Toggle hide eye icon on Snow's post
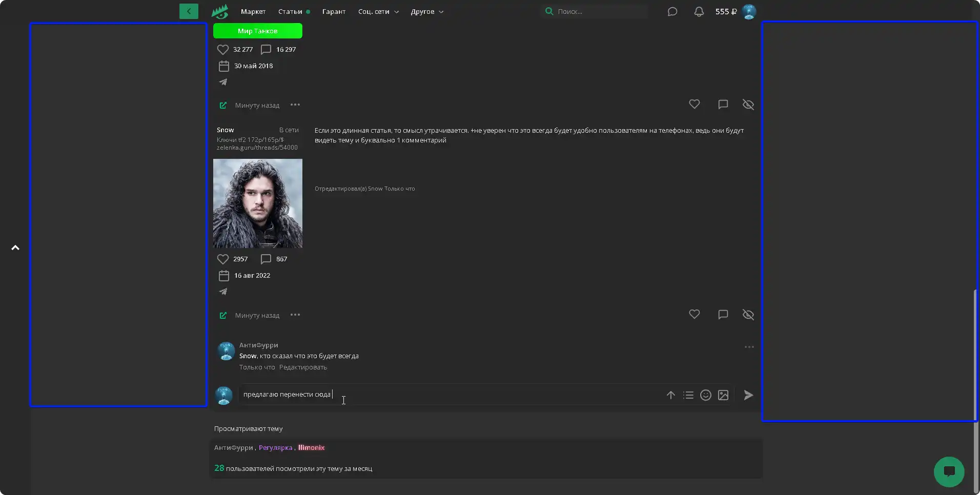The width and height of the screenshot is (980, 495). tap(748, 315)
